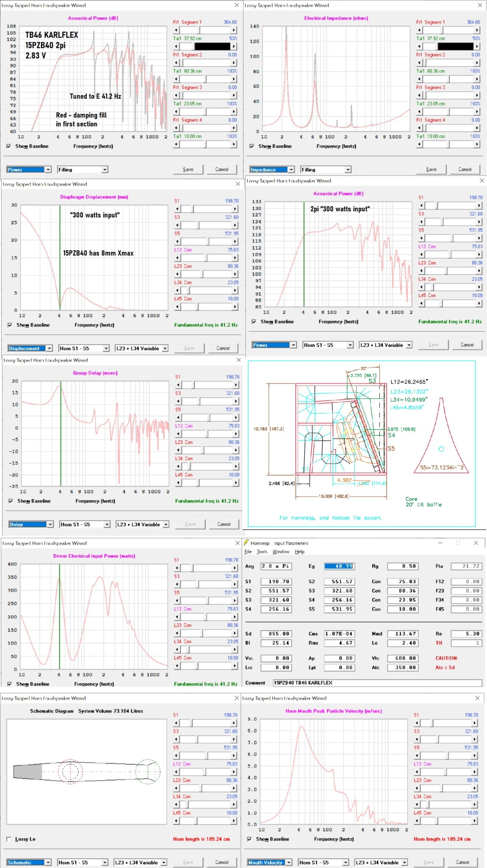Image resolution: width=487 pixels, height=868 pixels.
Task: Click right arrow of S5 slider in Diaphragm Displacement window
Action: (x=235, y=242)
